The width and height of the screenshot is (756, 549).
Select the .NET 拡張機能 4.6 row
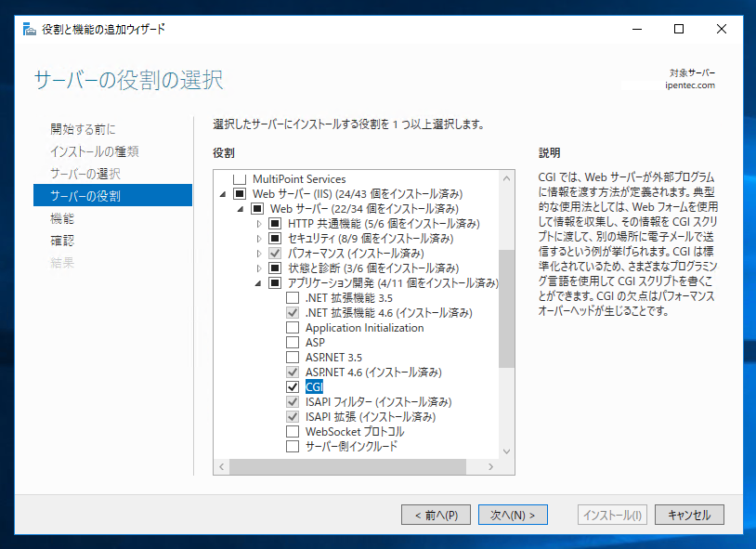coord(388,313)
